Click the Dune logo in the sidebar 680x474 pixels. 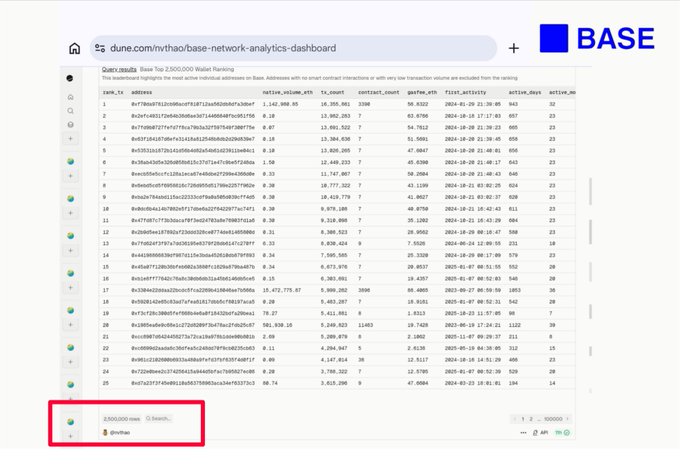point(70,78)
